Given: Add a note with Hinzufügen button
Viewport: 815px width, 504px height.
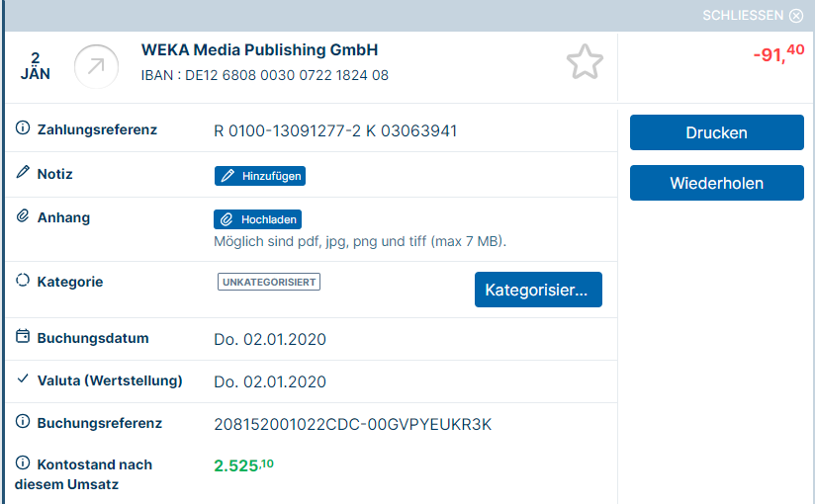Looking at the screenshot, I should point(260,176).
